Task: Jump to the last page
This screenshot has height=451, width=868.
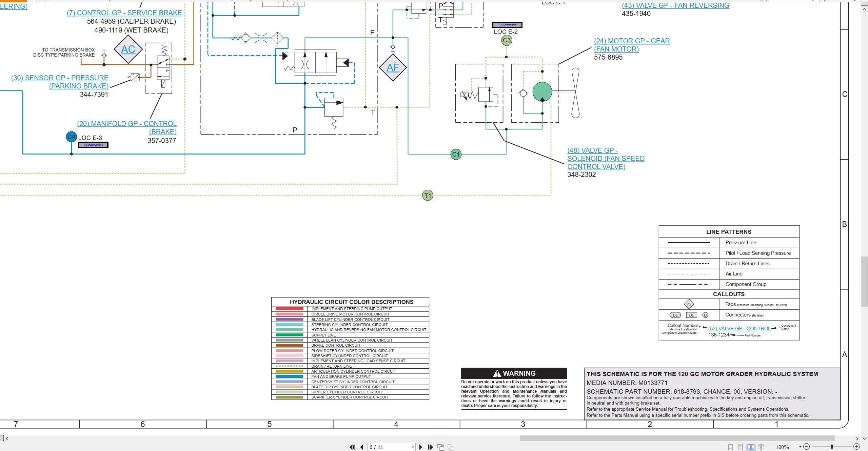Action: pyautogui.click(x=431, y=447)
